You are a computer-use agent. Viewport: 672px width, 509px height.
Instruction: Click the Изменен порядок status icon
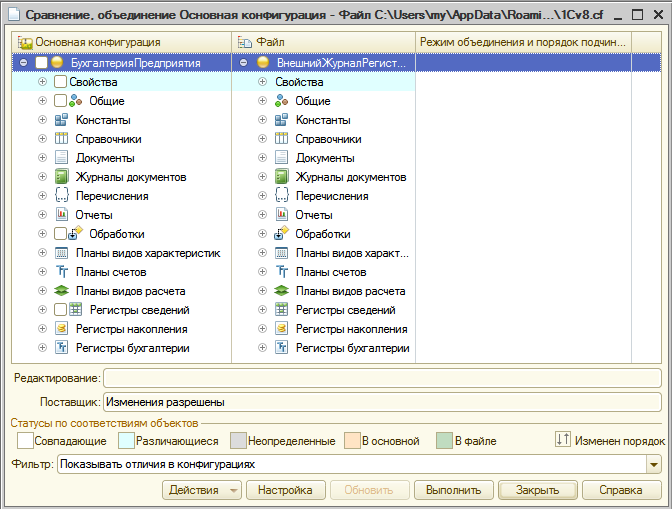click(x=562, y=441)
